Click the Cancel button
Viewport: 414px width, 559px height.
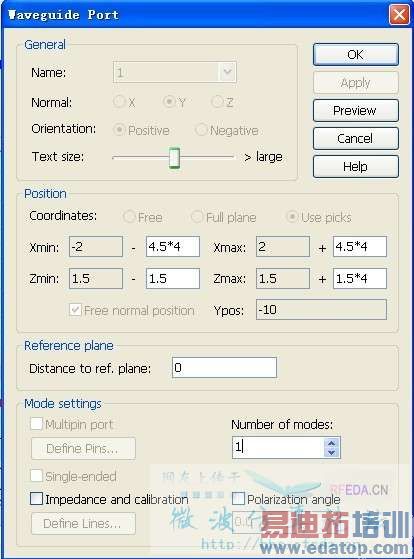356,138
